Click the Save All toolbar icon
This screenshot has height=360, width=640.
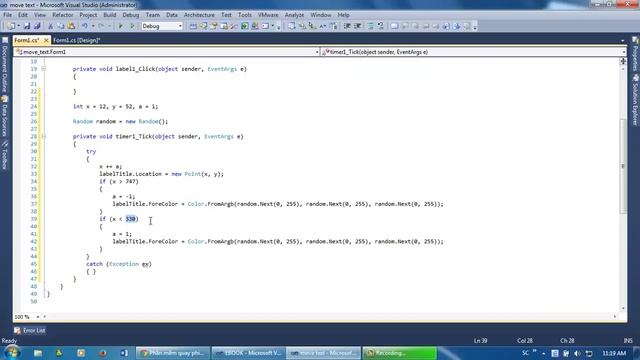[37, 26]
